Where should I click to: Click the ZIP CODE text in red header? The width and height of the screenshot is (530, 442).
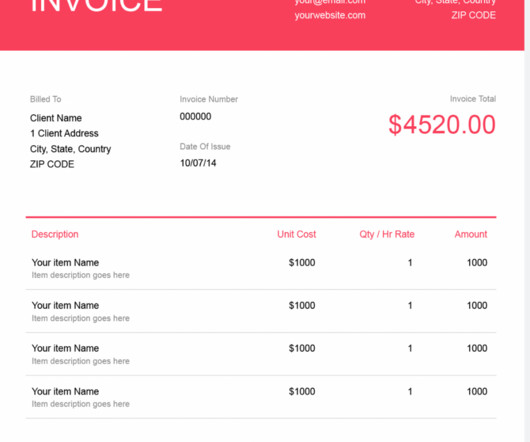pyautogui.click(x=473, y=15)
